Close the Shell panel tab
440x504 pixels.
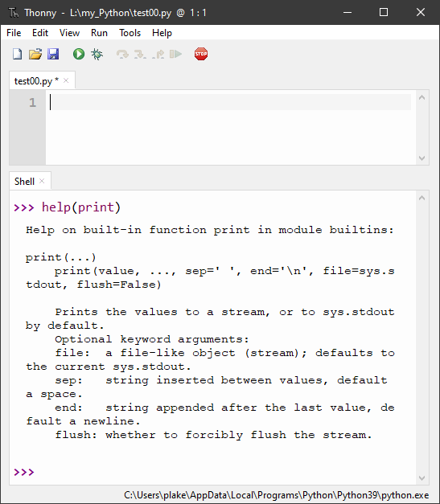coord(42,181)
